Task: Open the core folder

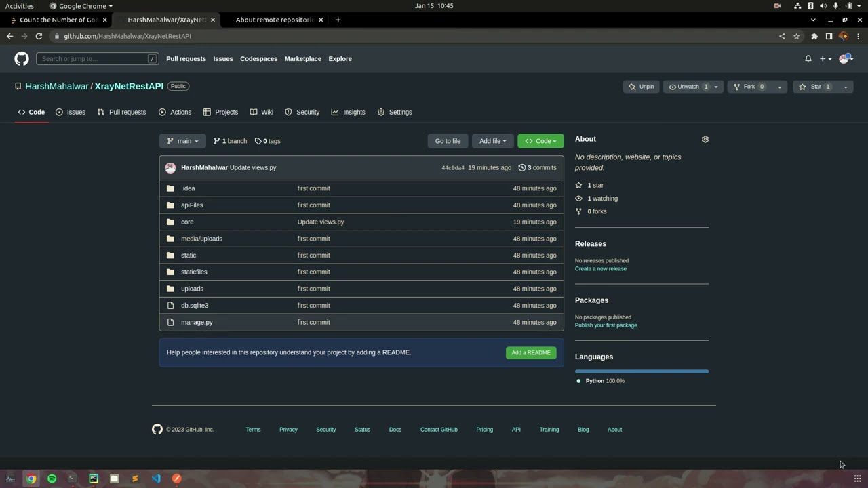Action: click(187, 222)
